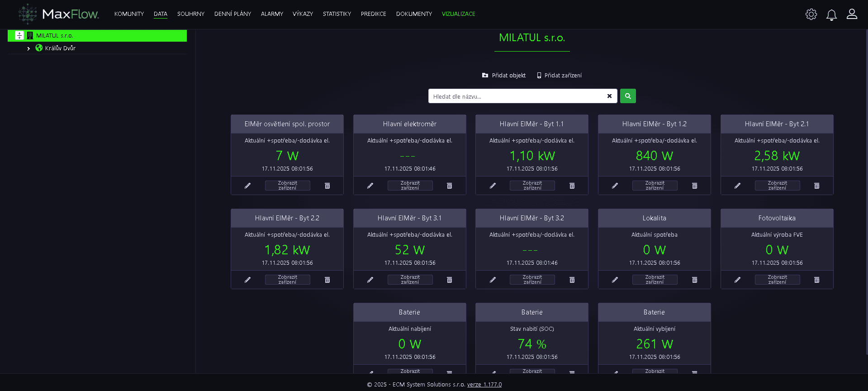Image resolution: width=868 pixels, height=391 pixels.
Task: Click the 840 W value on Byt 1.2
Action: tap(655, 156)
